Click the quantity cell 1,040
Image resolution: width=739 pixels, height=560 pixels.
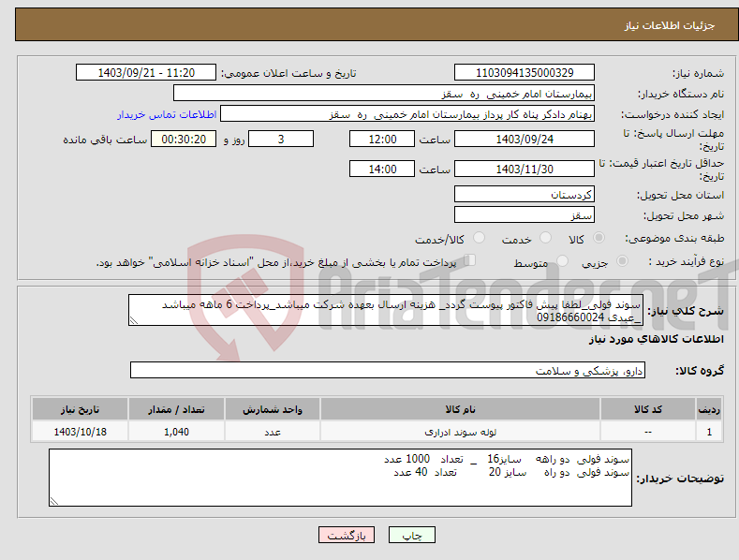176,432
